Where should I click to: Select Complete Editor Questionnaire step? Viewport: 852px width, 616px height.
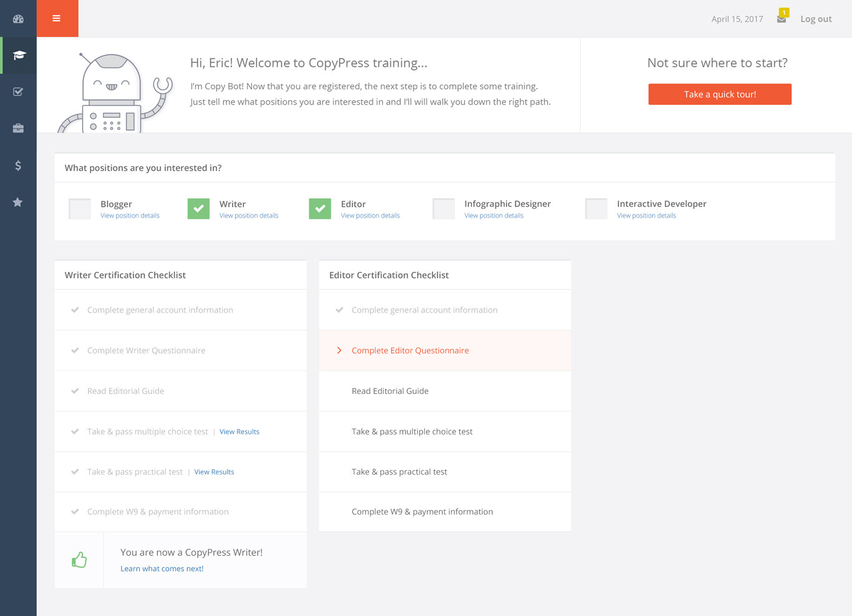[x=445, y=350]
